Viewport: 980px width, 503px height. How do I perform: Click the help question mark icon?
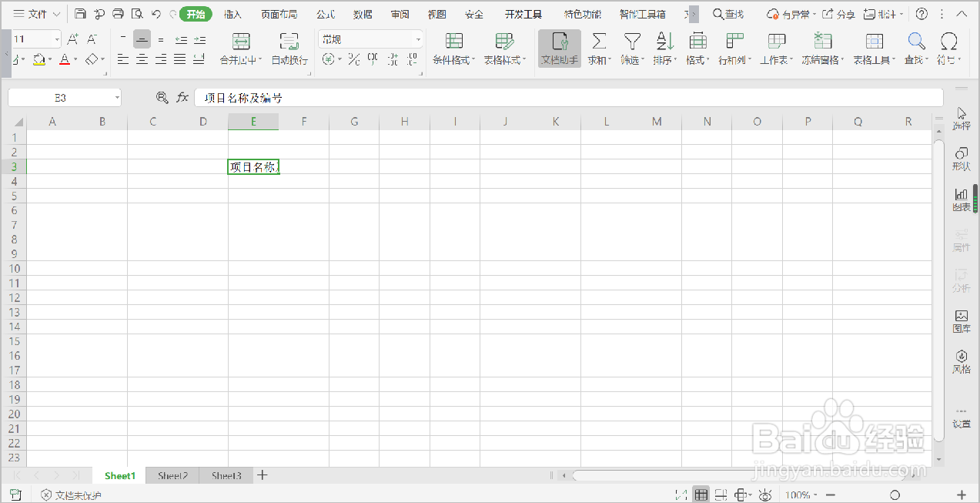pos(921,14)
